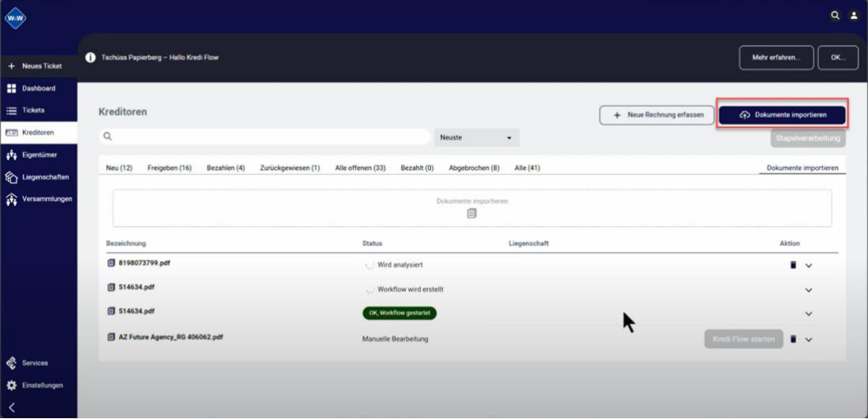Viewport: 868px width, 419px height.
Task: Click OK, Workflow gestartet status badge
Action: coord(399,313)
